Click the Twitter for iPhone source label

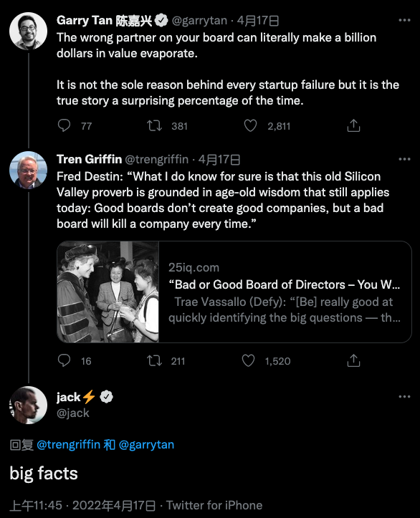tap(214, 505)
